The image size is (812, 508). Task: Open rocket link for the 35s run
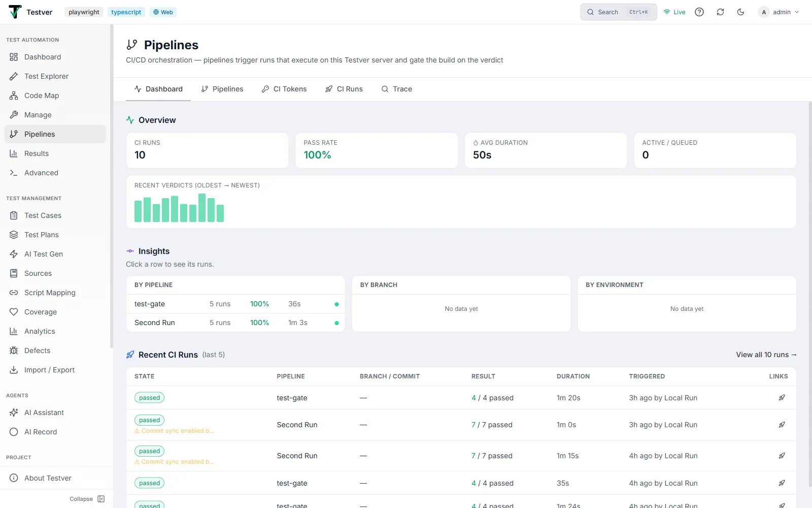point(782,483)
